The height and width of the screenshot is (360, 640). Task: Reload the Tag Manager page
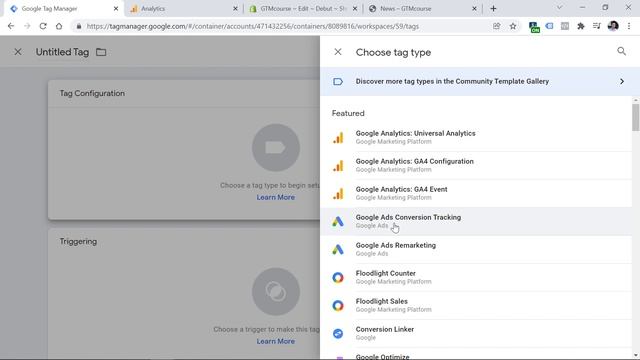(x=43, y=26)
